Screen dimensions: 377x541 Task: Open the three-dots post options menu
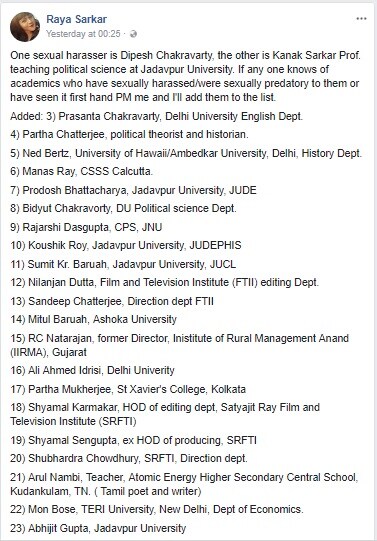pos(361,19)
